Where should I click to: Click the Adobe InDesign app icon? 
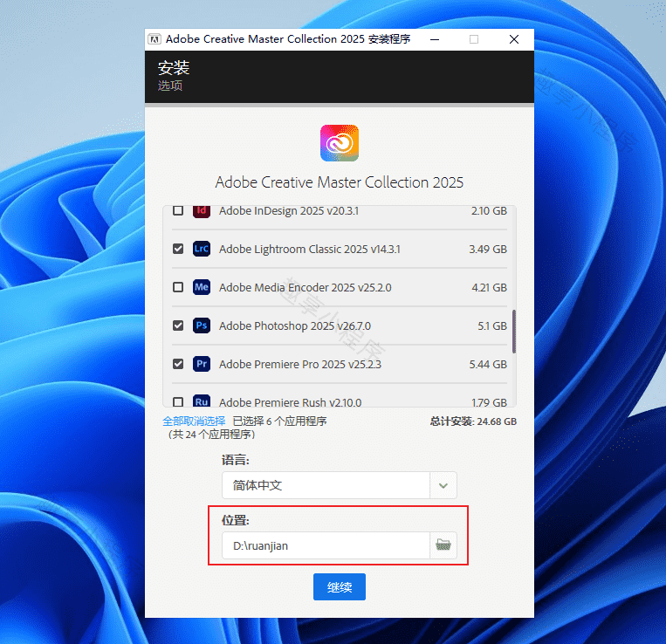[202, 211]
